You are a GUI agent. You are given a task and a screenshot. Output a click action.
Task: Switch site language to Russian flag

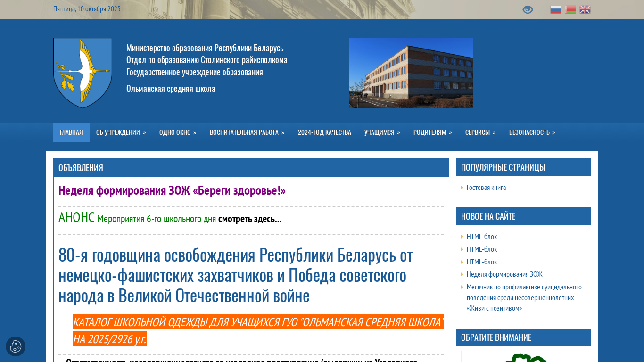[x=556, y=9]
